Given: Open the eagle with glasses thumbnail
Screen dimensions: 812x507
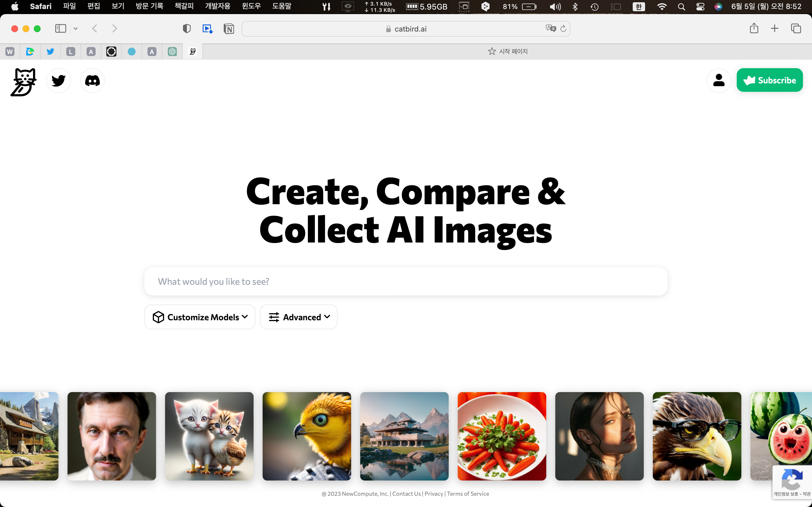Looking at the screenshot, I should point(697,436).
